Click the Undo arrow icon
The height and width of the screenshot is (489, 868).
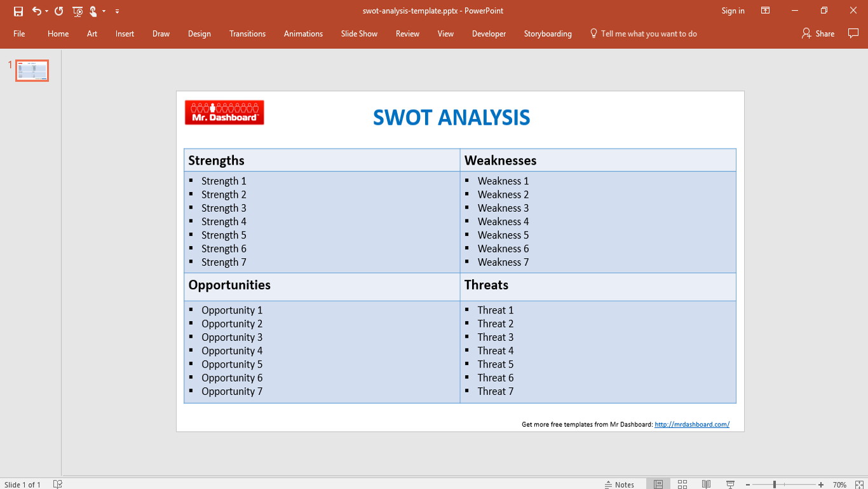(x=37, y=11)
